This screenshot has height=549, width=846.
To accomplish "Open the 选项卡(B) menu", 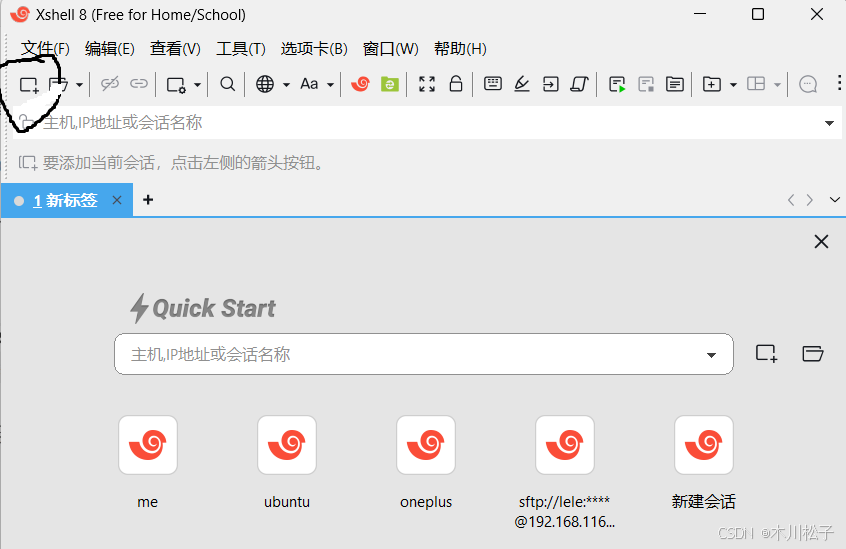I will point(314,49).
